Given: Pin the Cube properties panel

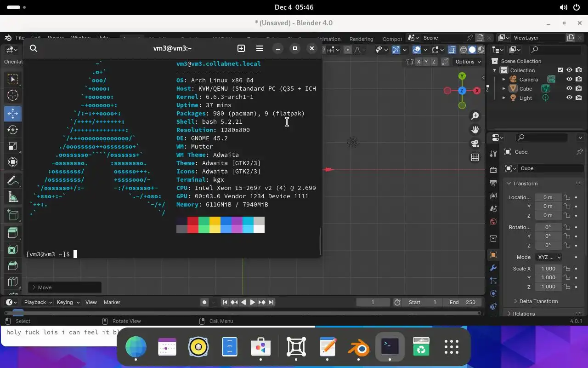Looking at the screenshot, I should [579, 152].
